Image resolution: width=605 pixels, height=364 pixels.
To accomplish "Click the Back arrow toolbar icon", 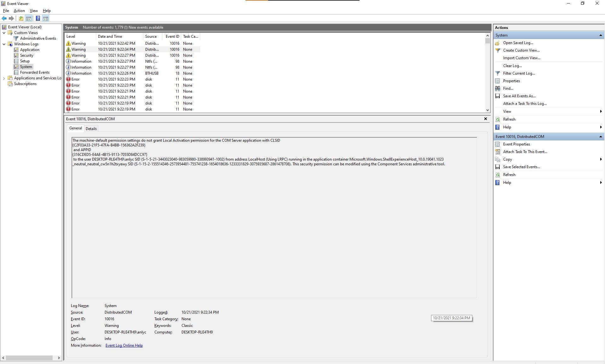I will (4, 19).
